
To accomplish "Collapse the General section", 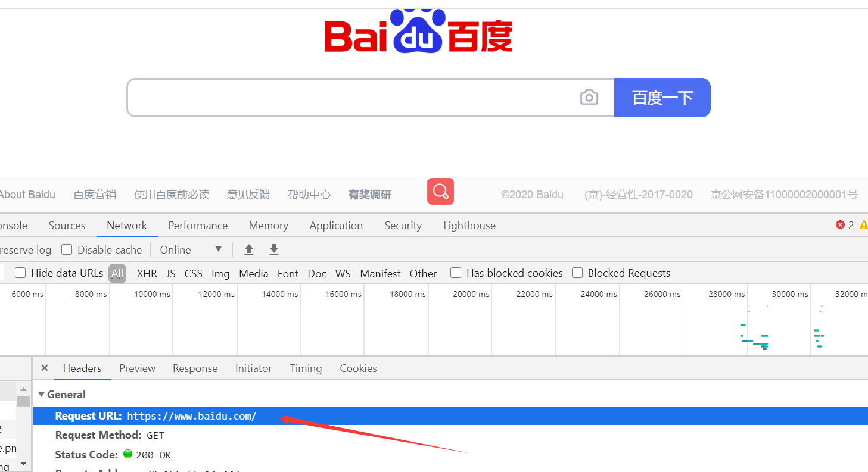I will click(x=41, y=394).
